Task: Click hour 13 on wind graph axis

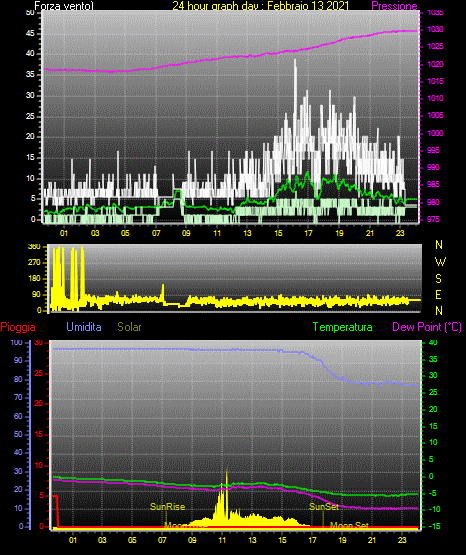Action: point(247,233)
